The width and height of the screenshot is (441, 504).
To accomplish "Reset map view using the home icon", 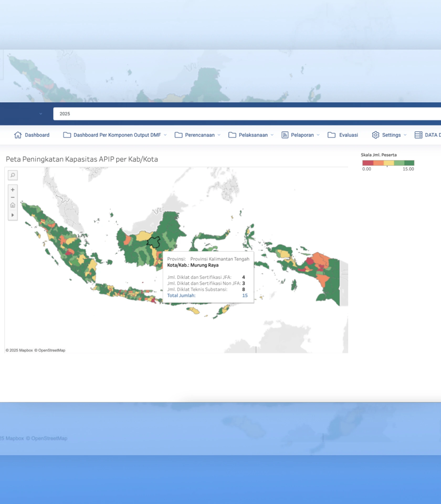I will coord(13,205).
